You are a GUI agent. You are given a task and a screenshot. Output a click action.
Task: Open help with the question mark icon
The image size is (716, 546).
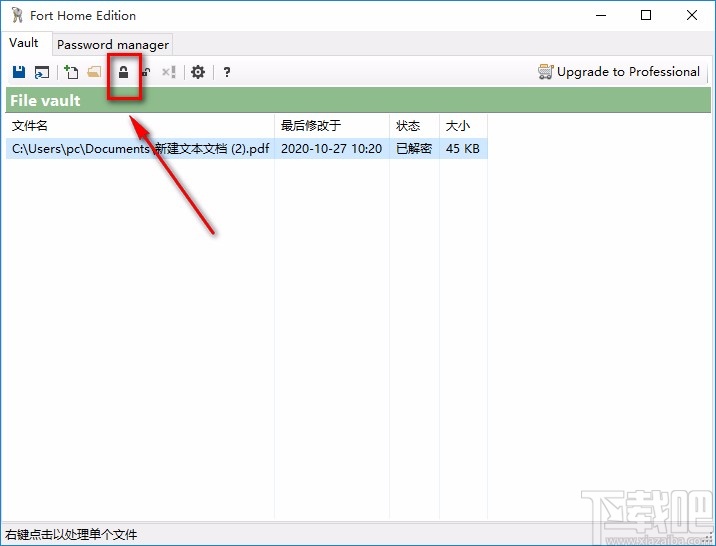pos(226,72)
